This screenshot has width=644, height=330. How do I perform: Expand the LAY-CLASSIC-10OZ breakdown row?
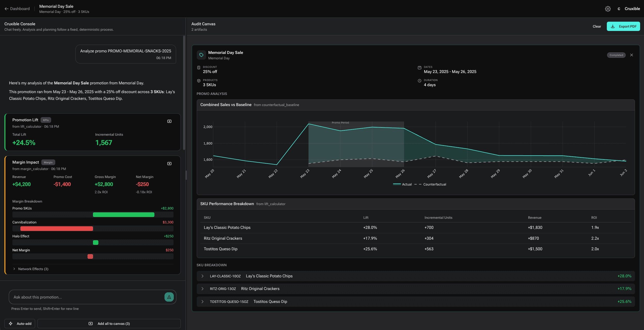pyautogui.click(x=203, y=276)
